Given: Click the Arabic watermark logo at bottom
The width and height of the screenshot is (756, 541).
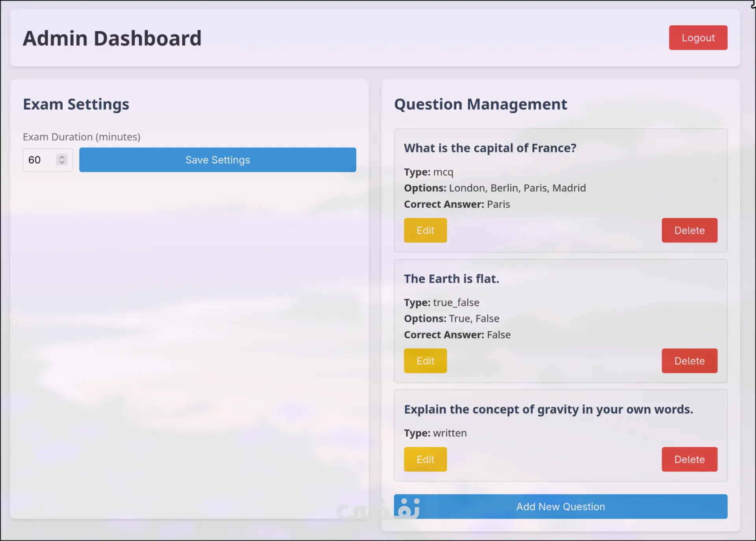Looking at the screenshot, I should point(378,510).
